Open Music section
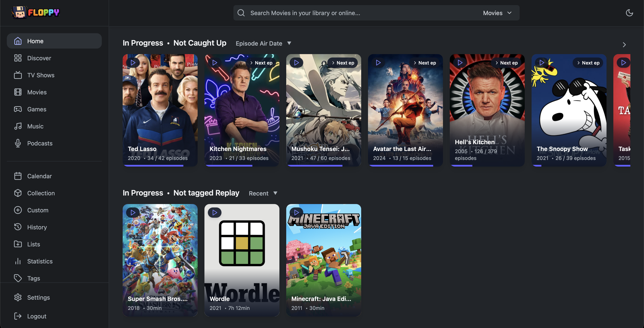Viewport: 644px width, 328px height. (x=54, y=126)
